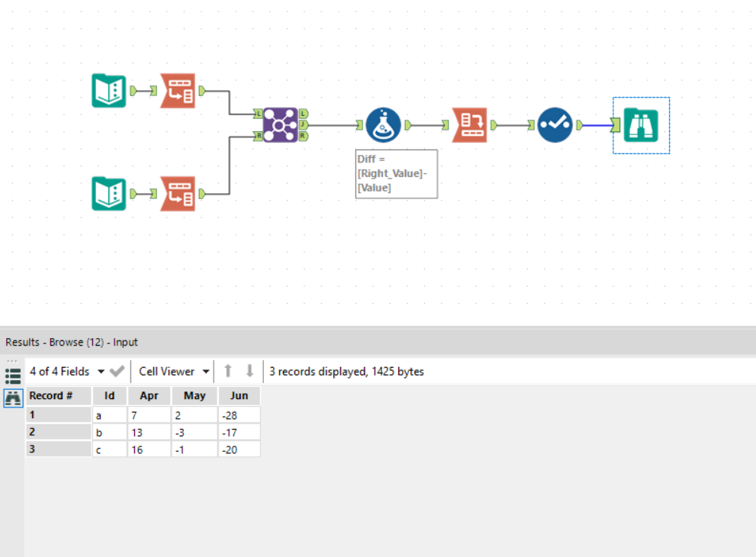
Task: Click the May column header
Action: [195, 395]
